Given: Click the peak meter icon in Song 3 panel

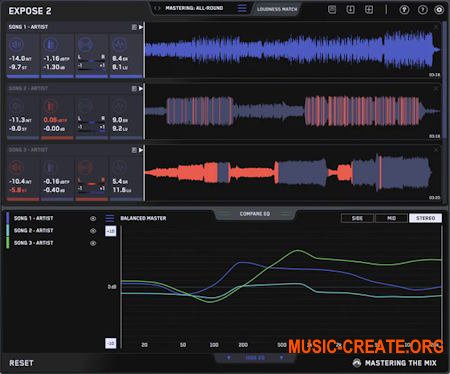Looking at the screenshot, I should click(x=50, y=167).
